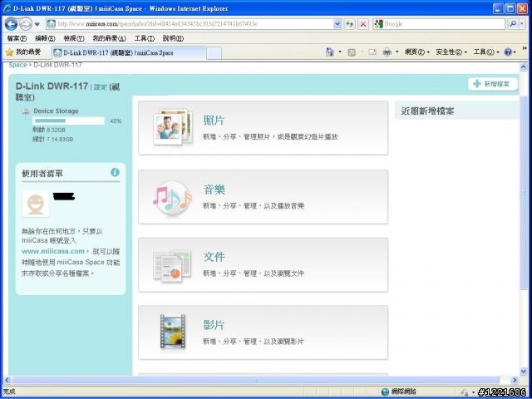Click the 45% storage percentage text
Screen dimensions: 532x399
pyautogui.click(x=116, y=121)
